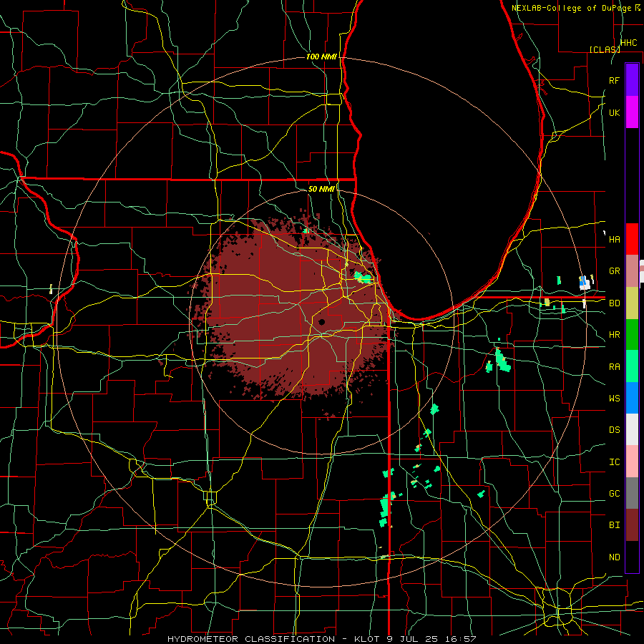Click the RF legend label
Image resolution: width=644 pixels, height=644 pixels.
[614, 80]
